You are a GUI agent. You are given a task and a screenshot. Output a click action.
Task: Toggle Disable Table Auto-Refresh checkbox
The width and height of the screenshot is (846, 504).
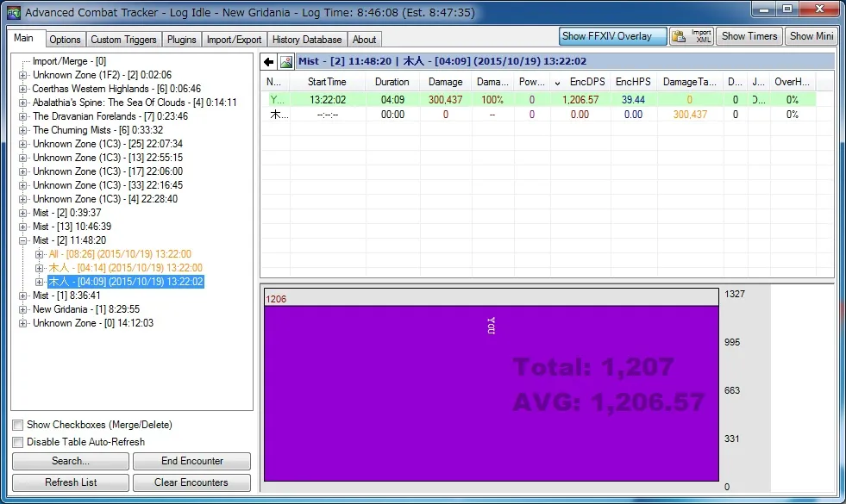(18, 443)
